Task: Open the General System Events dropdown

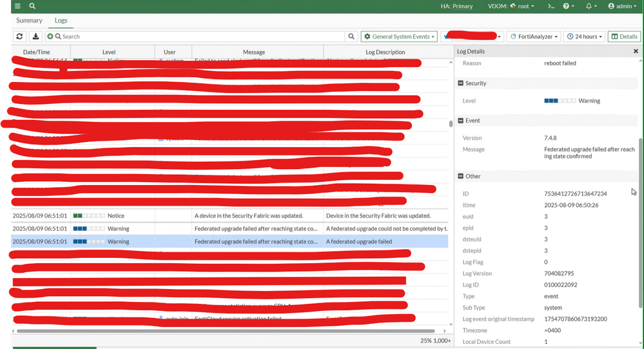Action: coord(399,37)
